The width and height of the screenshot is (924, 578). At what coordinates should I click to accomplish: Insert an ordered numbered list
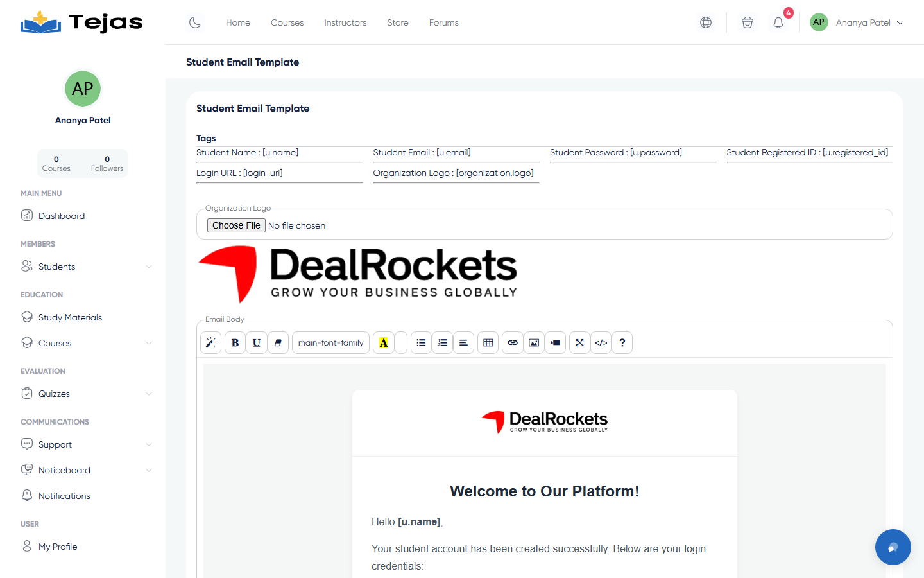click(x=442, y=343)
